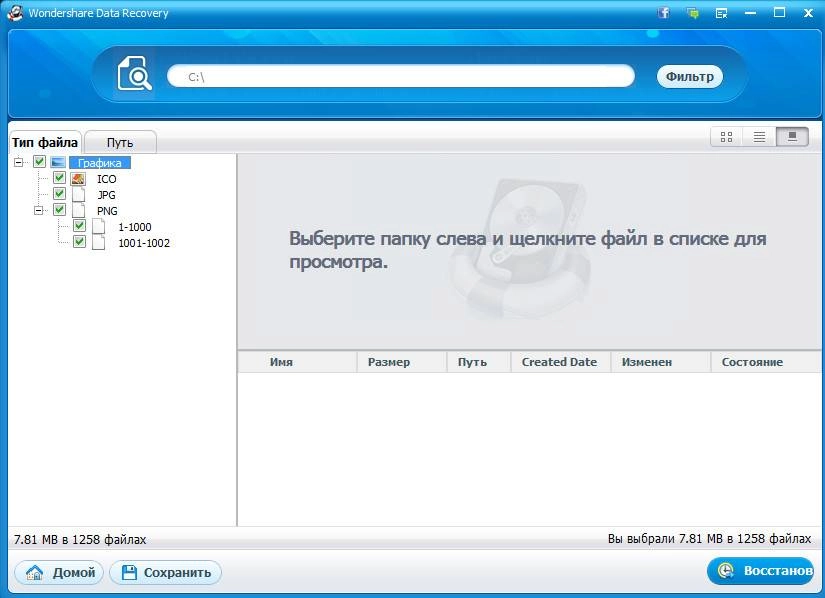
Task: Close the Data Recovery window
Action: point(808,13)
